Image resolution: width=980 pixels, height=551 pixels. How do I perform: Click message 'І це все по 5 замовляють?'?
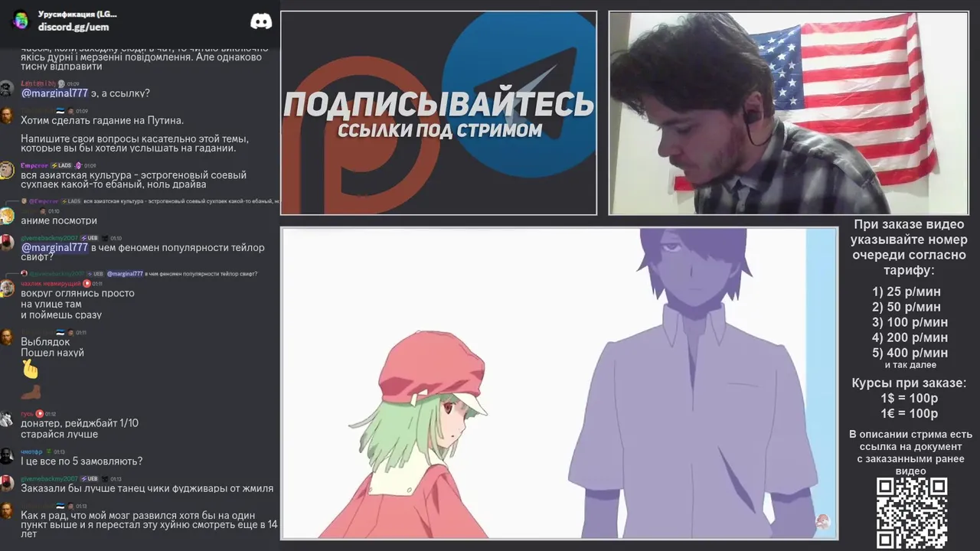[x=81, y=461]
